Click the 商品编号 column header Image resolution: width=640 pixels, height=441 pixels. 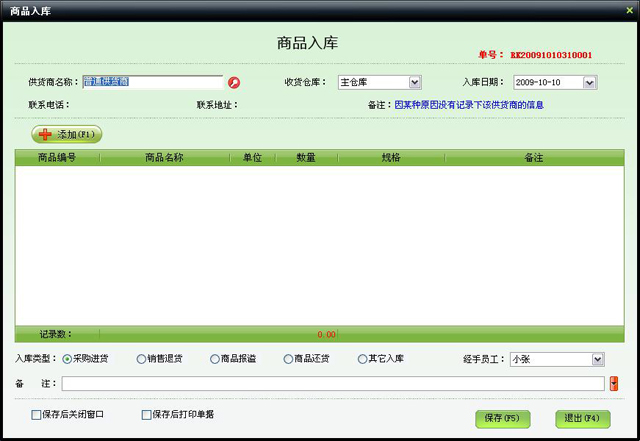click(57, 157)
